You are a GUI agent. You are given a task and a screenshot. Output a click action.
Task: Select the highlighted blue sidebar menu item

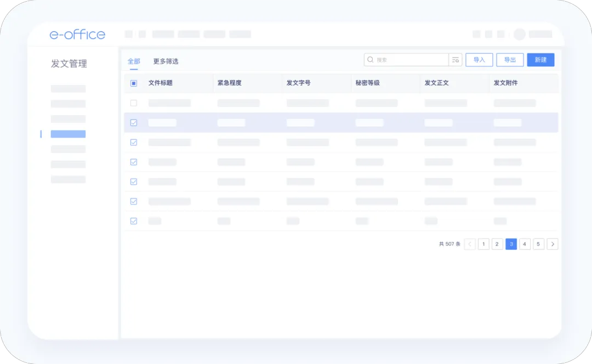coord(68,134)
